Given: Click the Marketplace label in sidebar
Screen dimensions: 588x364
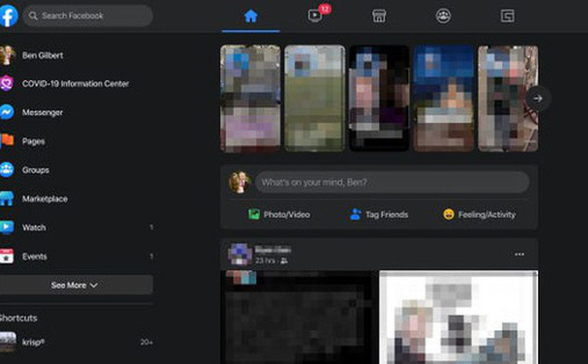Looking at the screenshot, I should pos(45,198).
